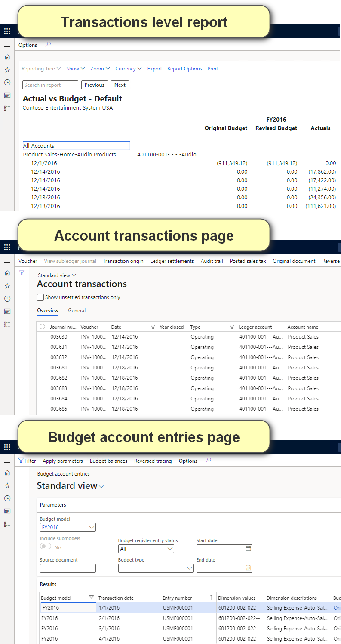Click the filter funnel icon beside Standard view
The height and width of the screenshot is (644, 341).
pos(22,272)
